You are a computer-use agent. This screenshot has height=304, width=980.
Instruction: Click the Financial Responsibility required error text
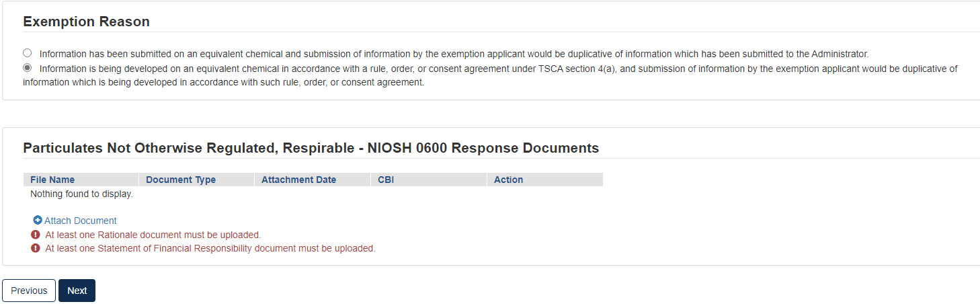tap(210, 248)
